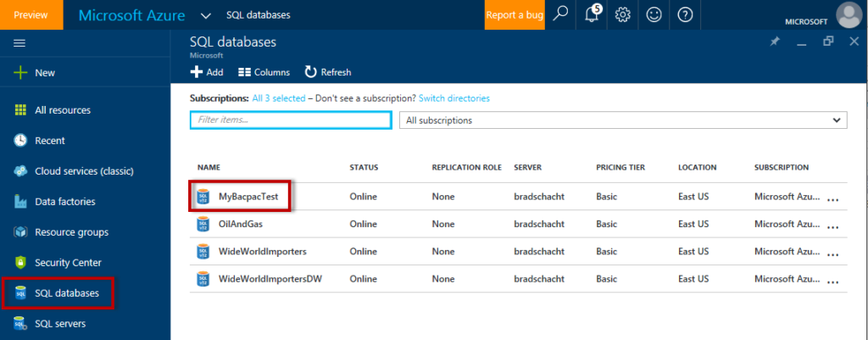Image resolution: width=868 pixels, height=340 pixels.
Task: Click Online status in WideWorldImporters row
Action: click(363, 252)
